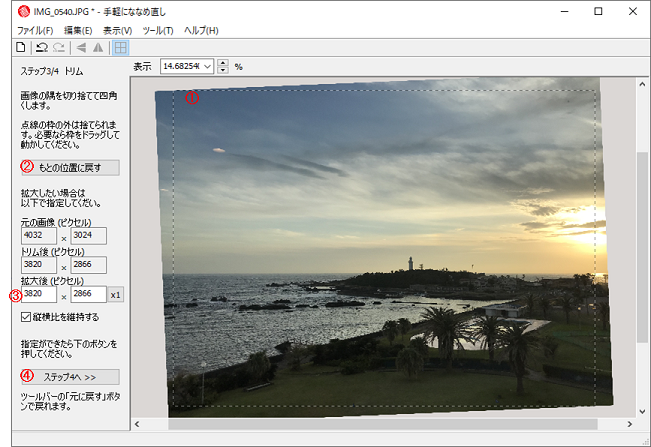Viewport: 651px width, 447px height.
Task: Open the ツール(T) menu
Action: click(x=158, y=31)
